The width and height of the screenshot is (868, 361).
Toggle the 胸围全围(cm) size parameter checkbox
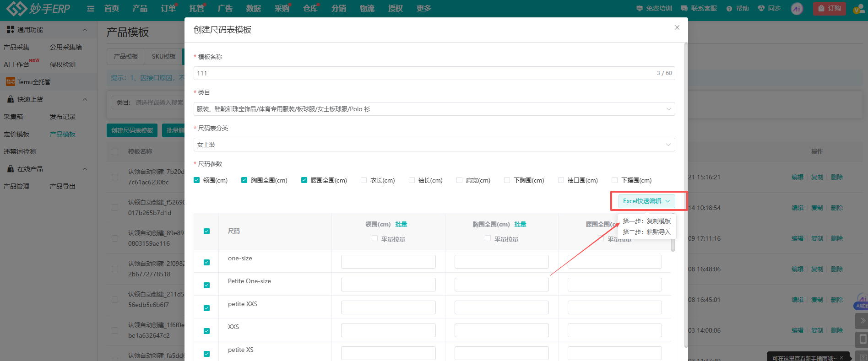[x=244, y=180]
